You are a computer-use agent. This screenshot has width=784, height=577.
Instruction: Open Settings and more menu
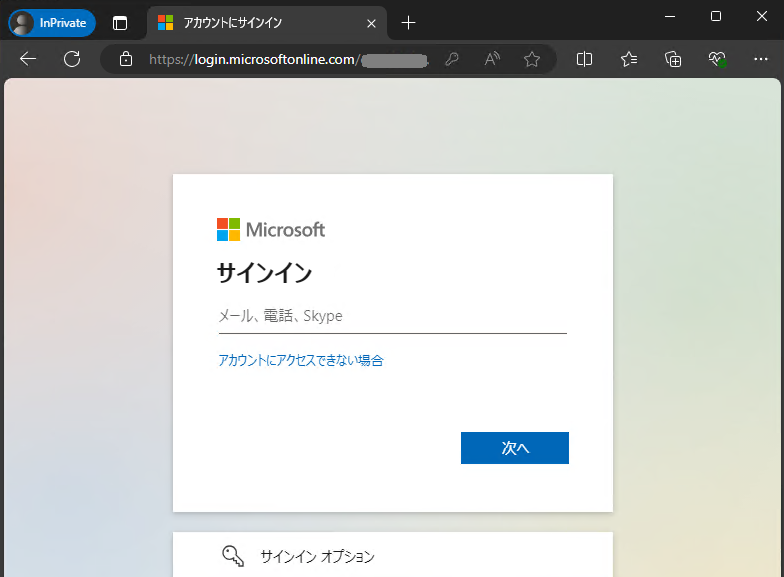[x=760, y=60]
